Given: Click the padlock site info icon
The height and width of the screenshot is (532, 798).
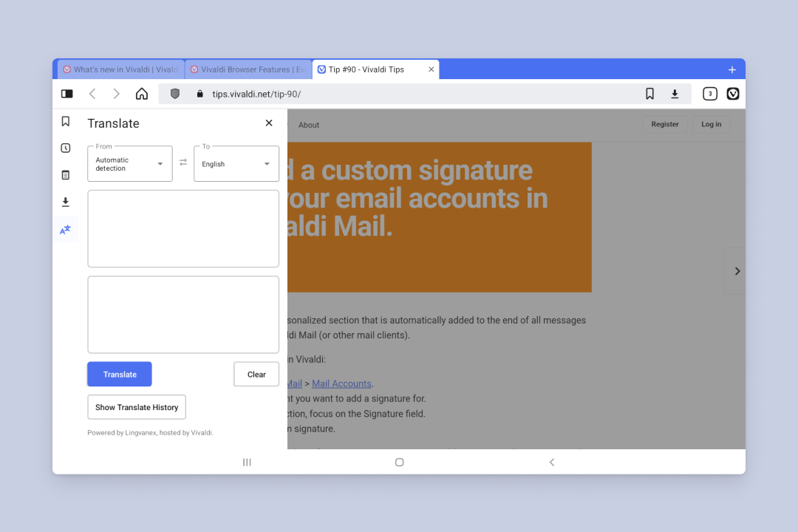Looking at the screenshot, I should (200, 94).
